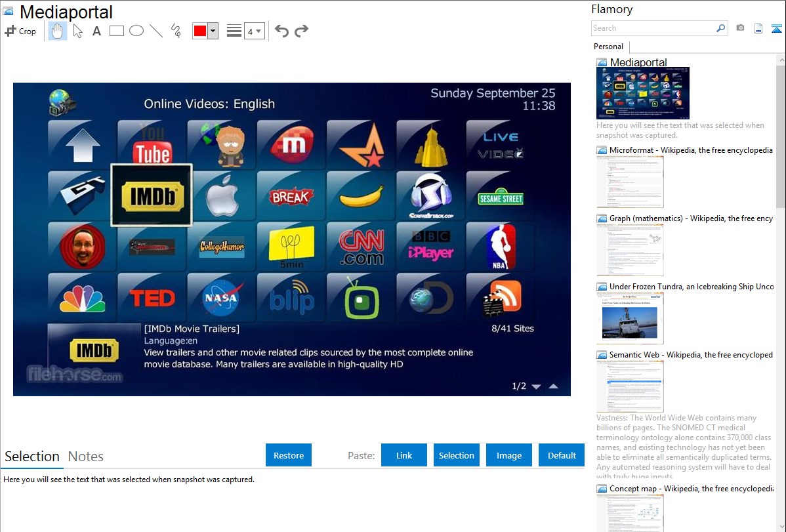
Task: Click the Live Video tile
Action: [500, 145]
